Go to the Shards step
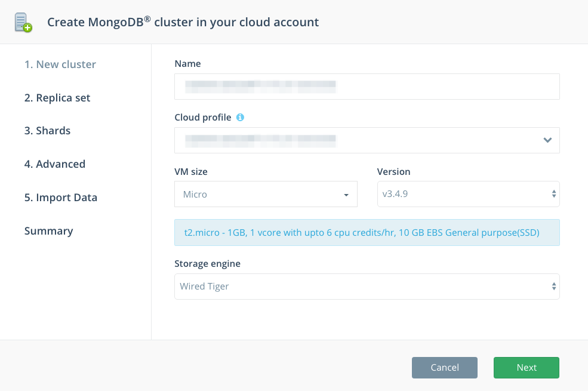This screenshot has height=391, width=588. coord(47,131)
